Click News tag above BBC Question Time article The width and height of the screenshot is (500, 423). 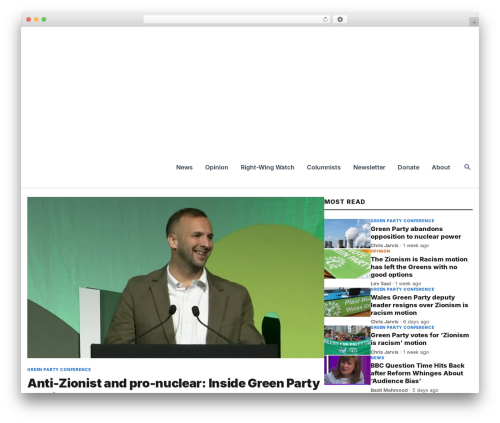[377, 357]
